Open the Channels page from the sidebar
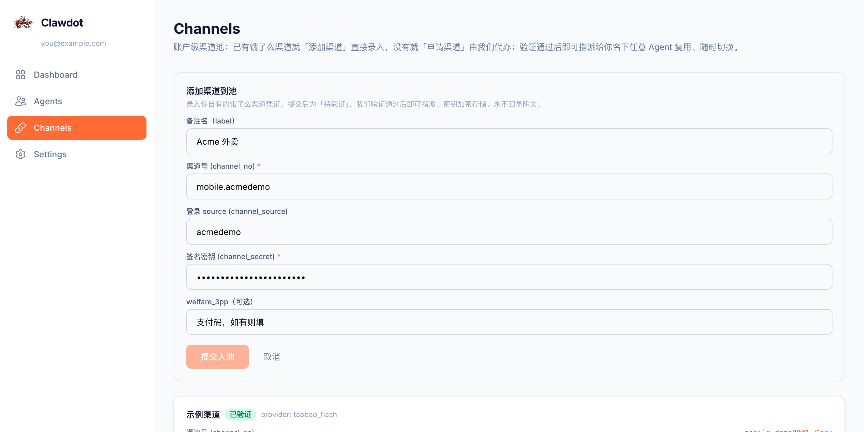 click(x=77, y=128)
